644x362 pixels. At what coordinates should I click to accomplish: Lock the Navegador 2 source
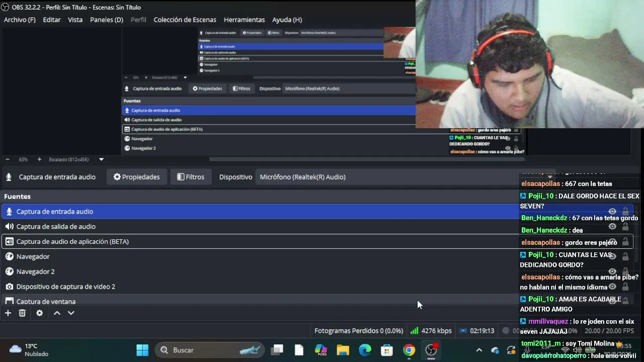click(625, 271)
